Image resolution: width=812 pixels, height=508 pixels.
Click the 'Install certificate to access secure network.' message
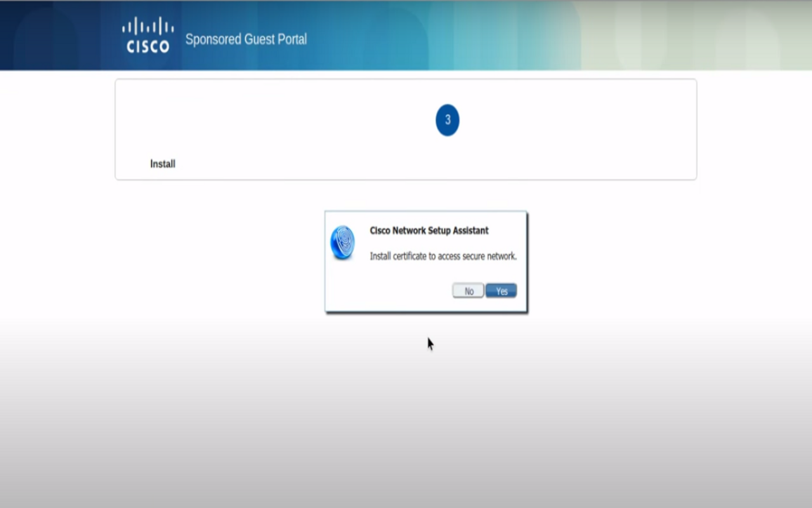point(443,257)
